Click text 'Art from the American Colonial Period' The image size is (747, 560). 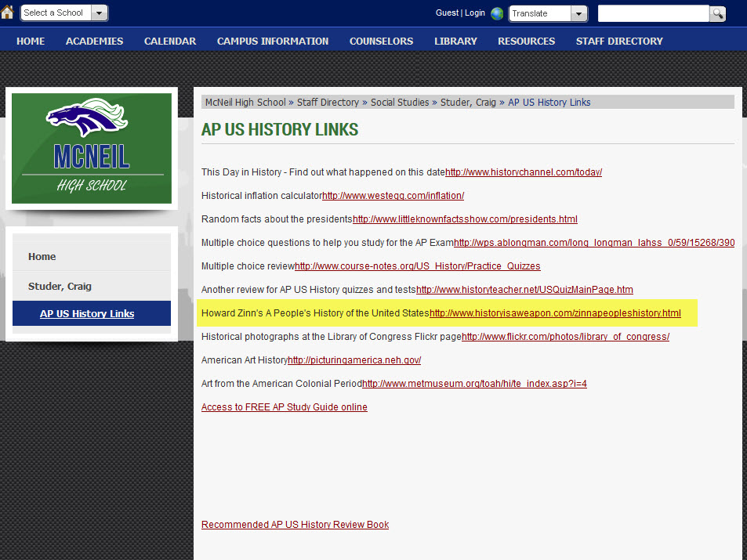[281, 383]
